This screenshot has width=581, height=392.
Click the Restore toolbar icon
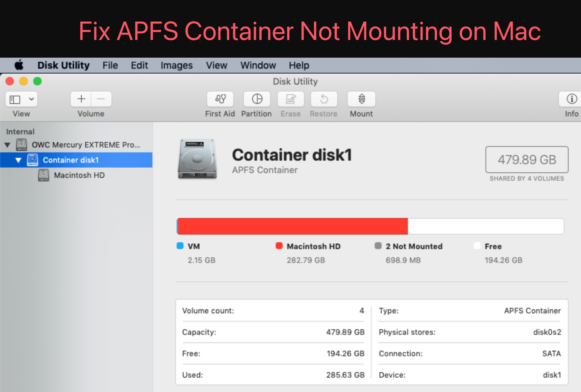pos(324,99)
